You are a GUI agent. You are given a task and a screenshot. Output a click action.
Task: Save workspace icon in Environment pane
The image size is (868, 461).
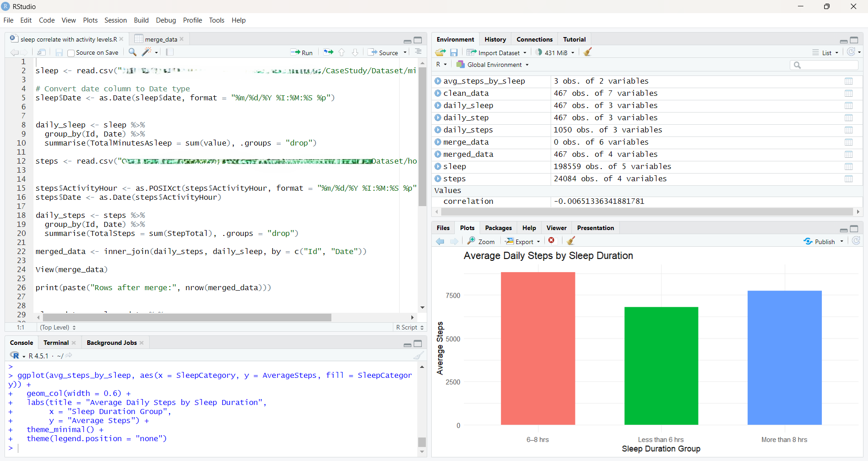tap(454, 52)
